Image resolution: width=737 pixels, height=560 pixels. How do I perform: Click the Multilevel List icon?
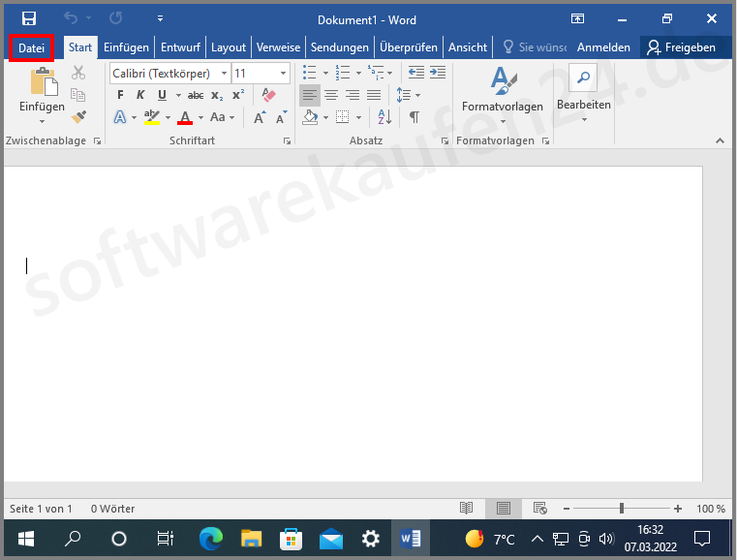pyautogui.click(x=376, y=73)
